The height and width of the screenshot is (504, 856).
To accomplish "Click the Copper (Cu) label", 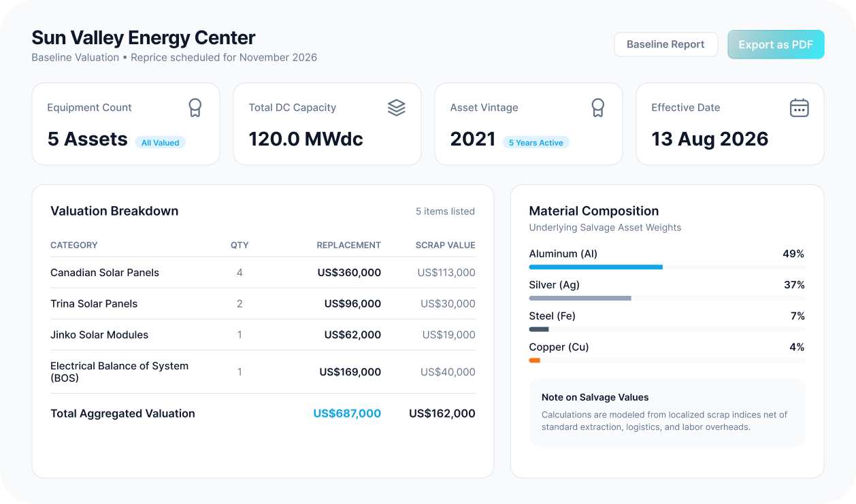I will pos(559,347).
